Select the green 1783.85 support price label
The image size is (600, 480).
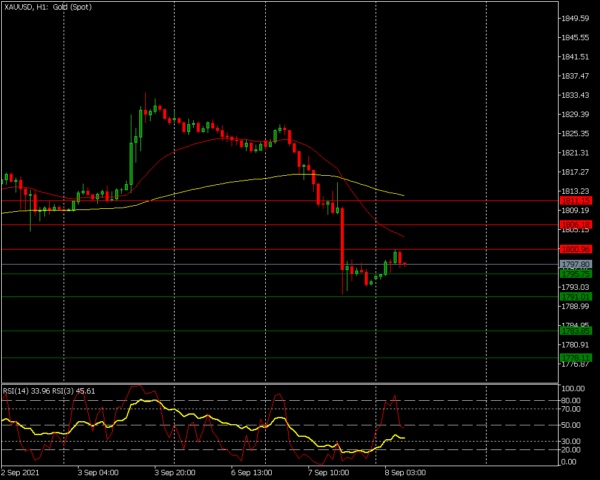coord(579,330)
